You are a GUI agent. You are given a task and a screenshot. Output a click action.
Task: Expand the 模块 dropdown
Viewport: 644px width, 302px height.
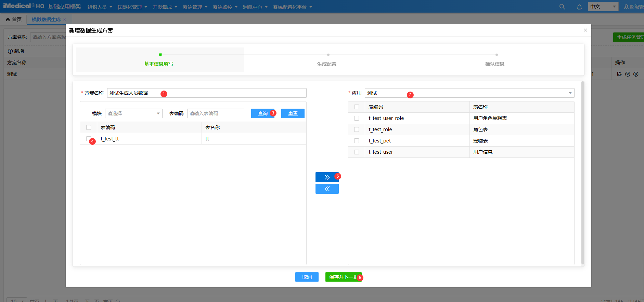[x=133, y=113]
